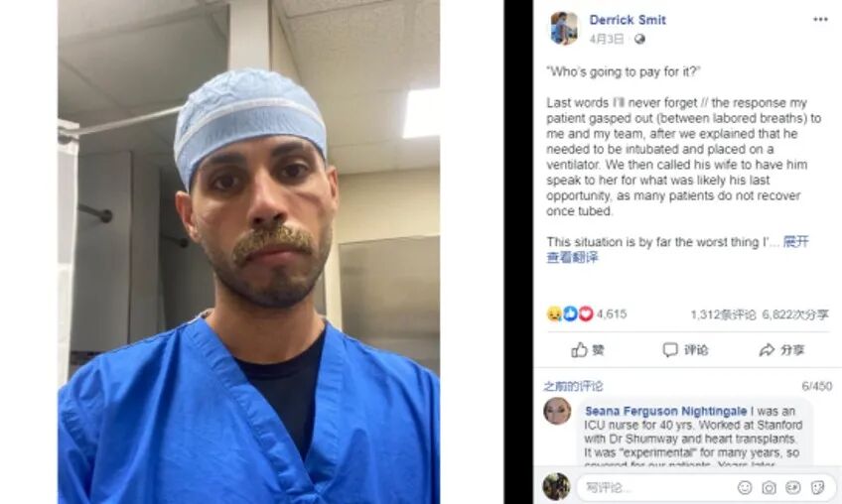Attach a photo with the camera icon

769,487
